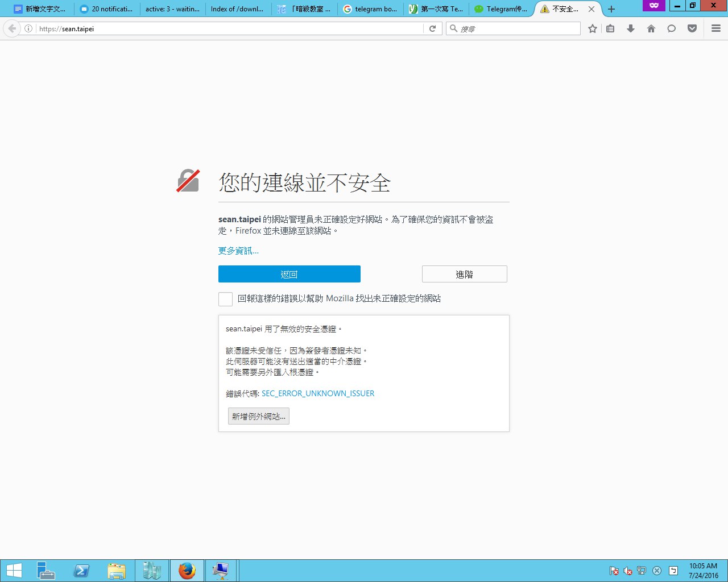Click the site information icon in the address bar
Screen dimensions: 728x582
[28, 28]
